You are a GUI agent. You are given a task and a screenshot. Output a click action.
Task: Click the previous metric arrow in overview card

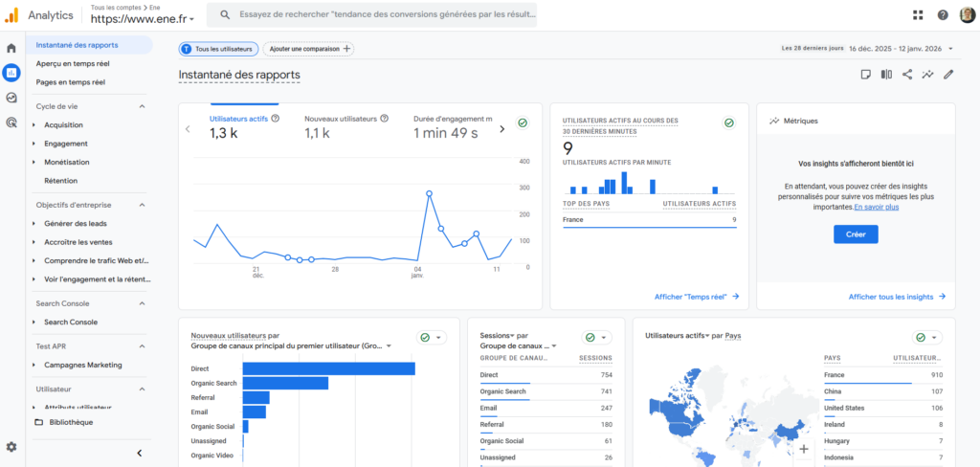coord(188,129)
